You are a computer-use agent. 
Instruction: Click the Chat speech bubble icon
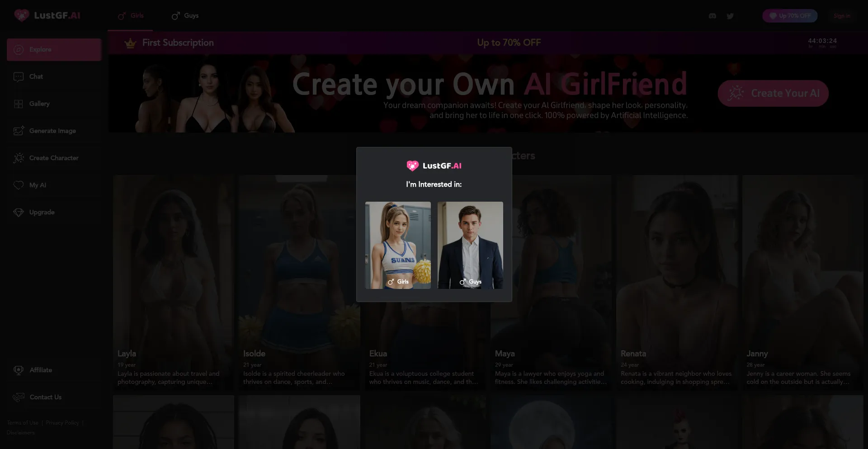19,77
